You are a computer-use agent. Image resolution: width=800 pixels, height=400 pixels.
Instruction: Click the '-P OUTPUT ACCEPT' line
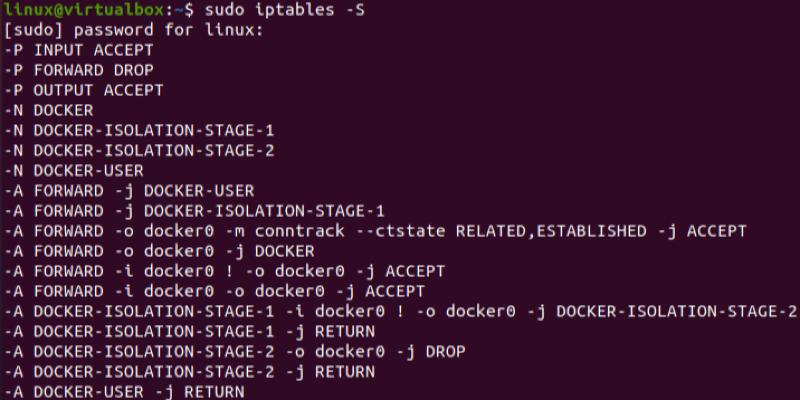[x=84, y=90]
